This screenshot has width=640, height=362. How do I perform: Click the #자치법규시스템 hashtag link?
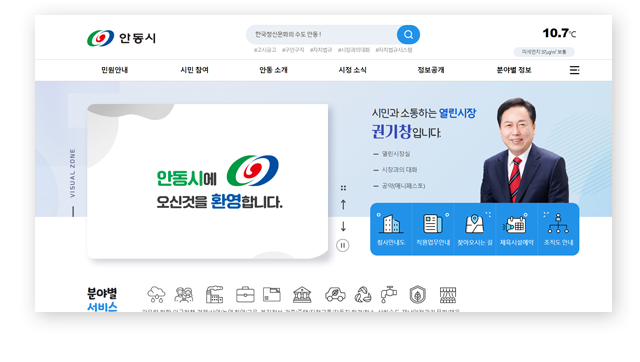(394, 50)
